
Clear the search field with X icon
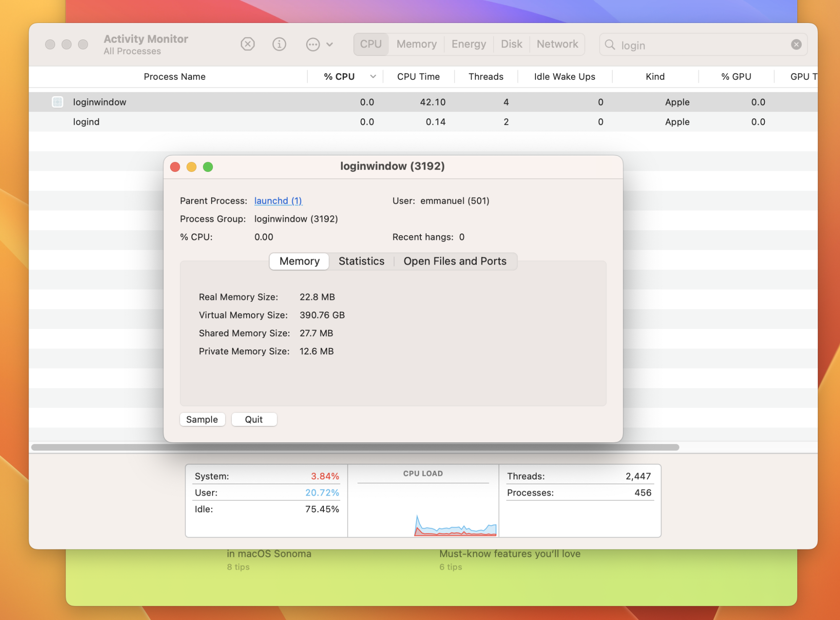[796, 45]
